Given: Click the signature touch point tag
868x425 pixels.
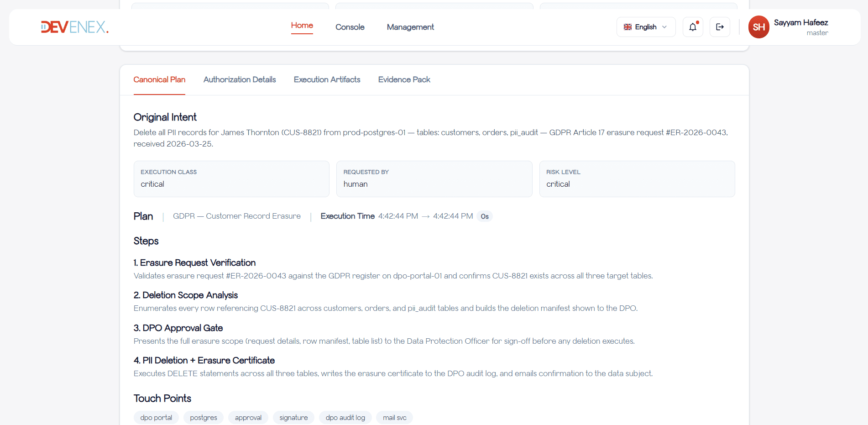Looking at the screenshot, I should 293,418.
